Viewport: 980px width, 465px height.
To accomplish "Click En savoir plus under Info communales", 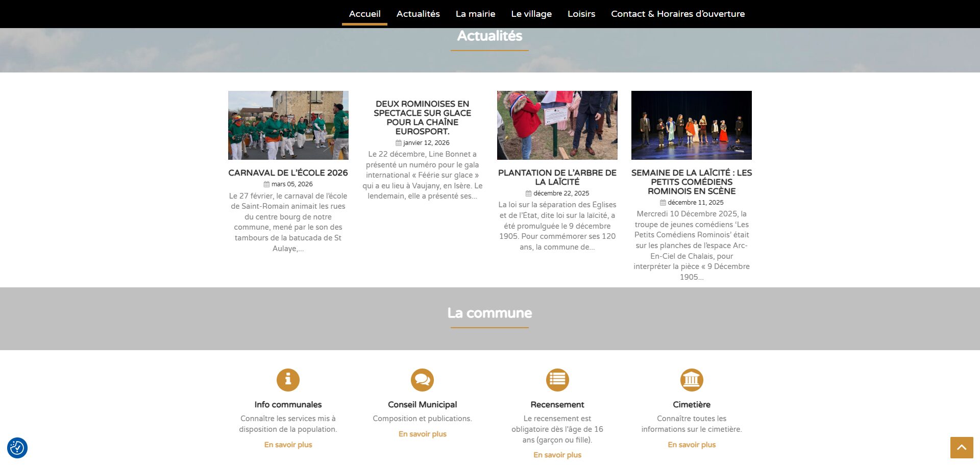I will [288, 445].
